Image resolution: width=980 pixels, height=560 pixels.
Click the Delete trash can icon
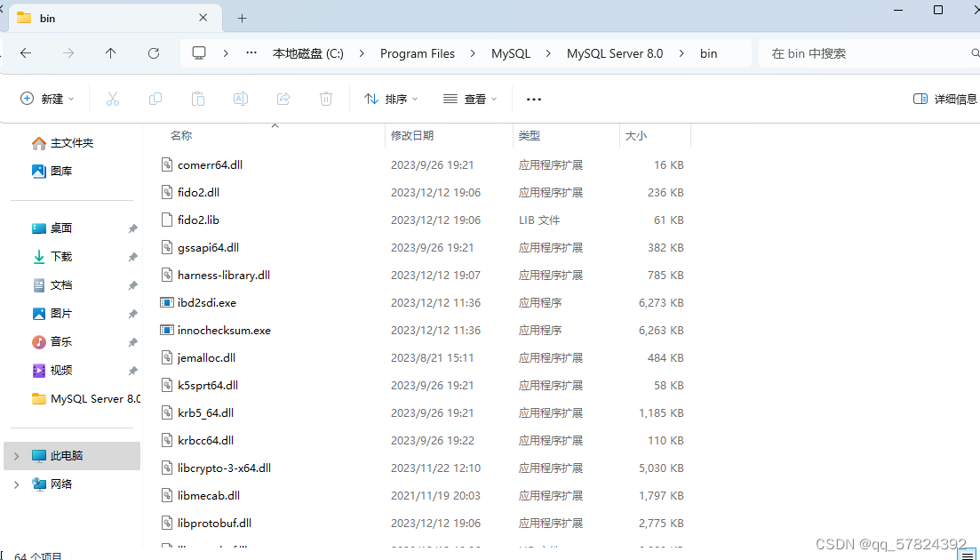pyautogui.click(x=326, y=99)
